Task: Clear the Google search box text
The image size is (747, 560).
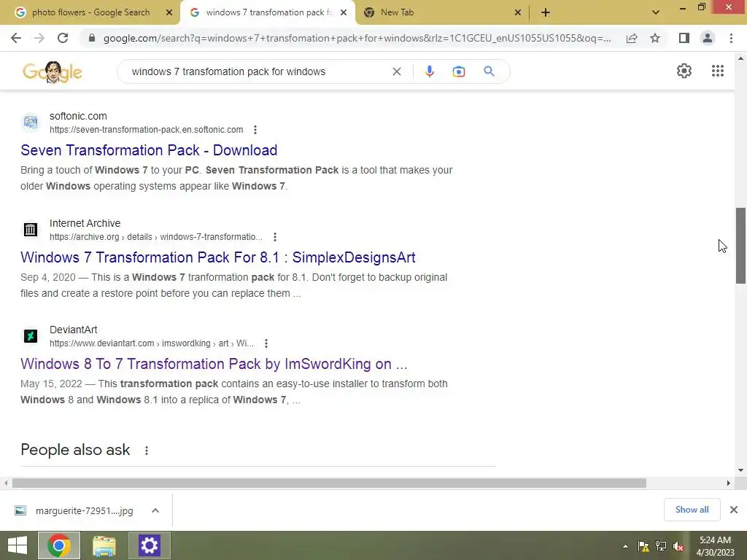Action: [396, 71]
